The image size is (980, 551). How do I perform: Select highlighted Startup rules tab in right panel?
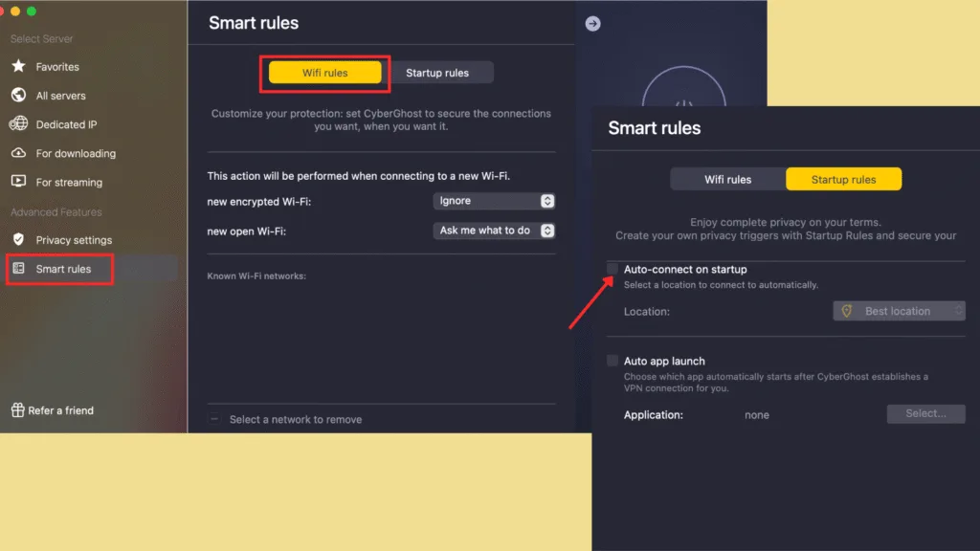[844, 179]
